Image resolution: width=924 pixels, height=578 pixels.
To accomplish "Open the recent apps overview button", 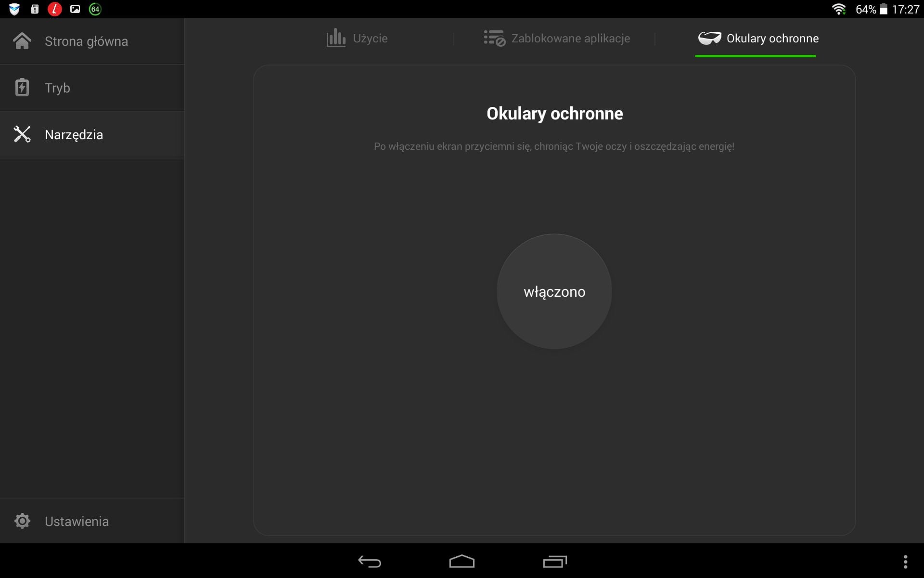I will pos(554,562).
